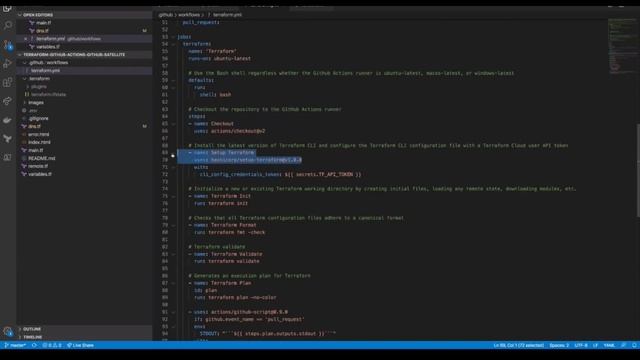
Task: Click the editor vertical scrollbar thumb
Action: click(x=638, y=170)
